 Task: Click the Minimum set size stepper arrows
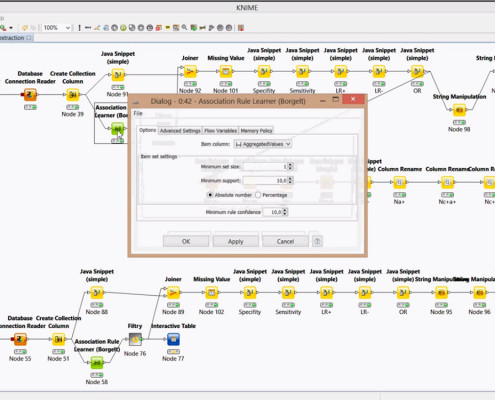pyautogui.click(x=290, y=166)
